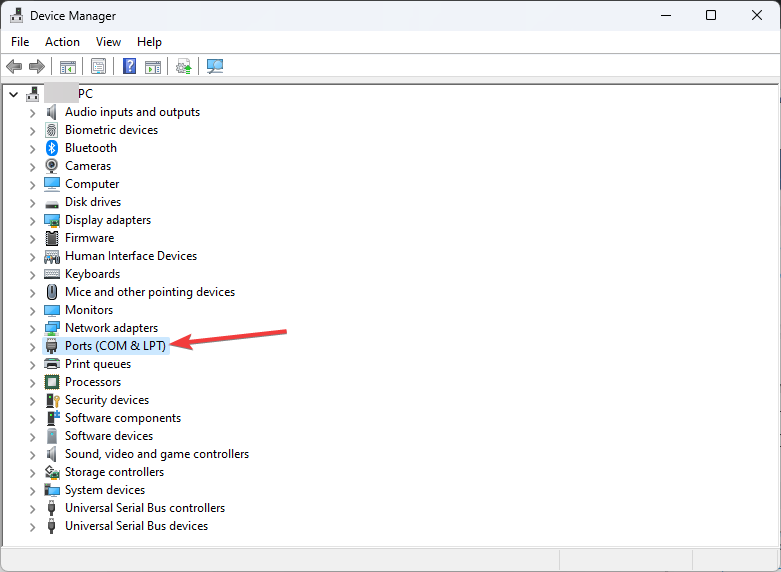This screenshot has width=781, height=572.
Task: Select the Software components label
Action: tap(123, 418)
